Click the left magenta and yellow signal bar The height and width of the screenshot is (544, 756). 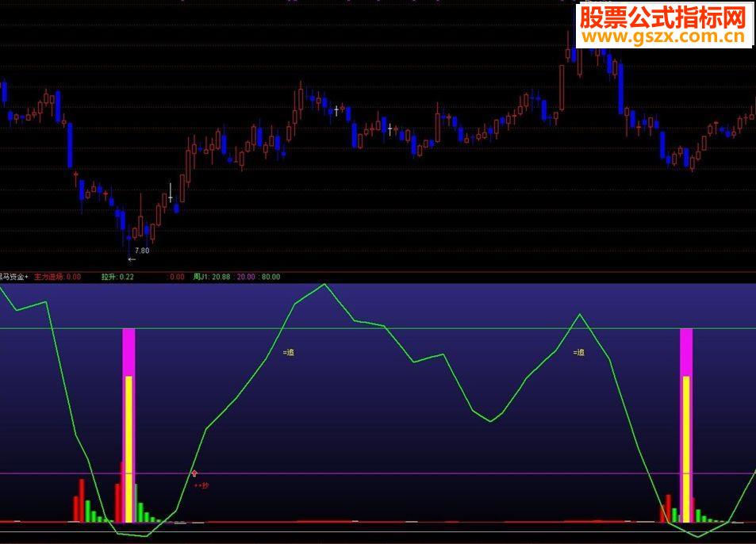tap(129, 426)
